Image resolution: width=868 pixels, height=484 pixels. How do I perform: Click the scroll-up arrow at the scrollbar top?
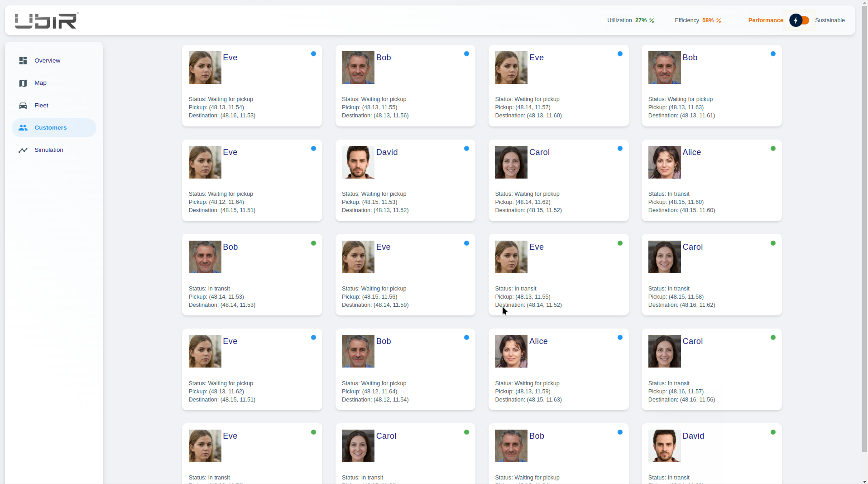point(865,3)
